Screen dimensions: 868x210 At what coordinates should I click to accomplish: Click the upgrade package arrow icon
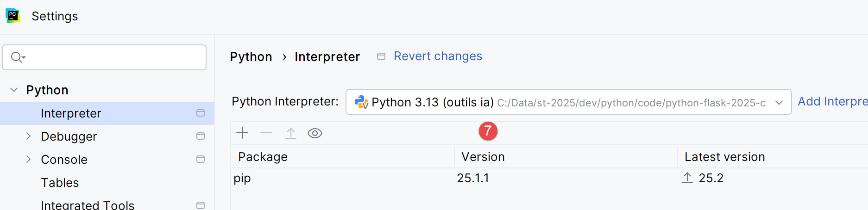[x=291, y=133]
